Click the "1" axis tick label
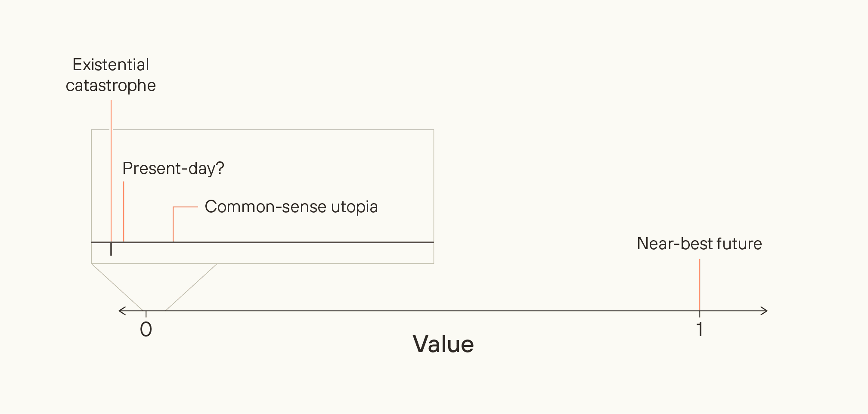The width and height of the screenshot is (868, 414). (700, 330)
